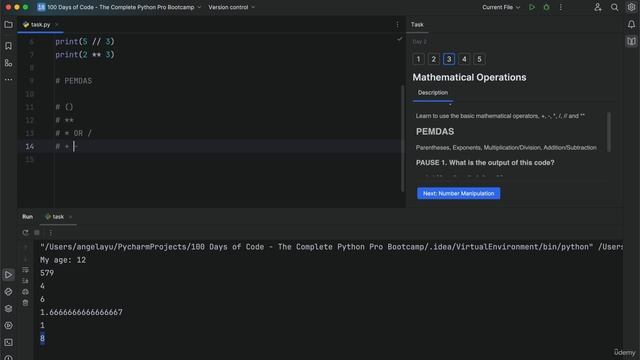Screen dimensions: 640x360
Task: Open the Bookmarks tool window icon
Action: click(8, 46)
